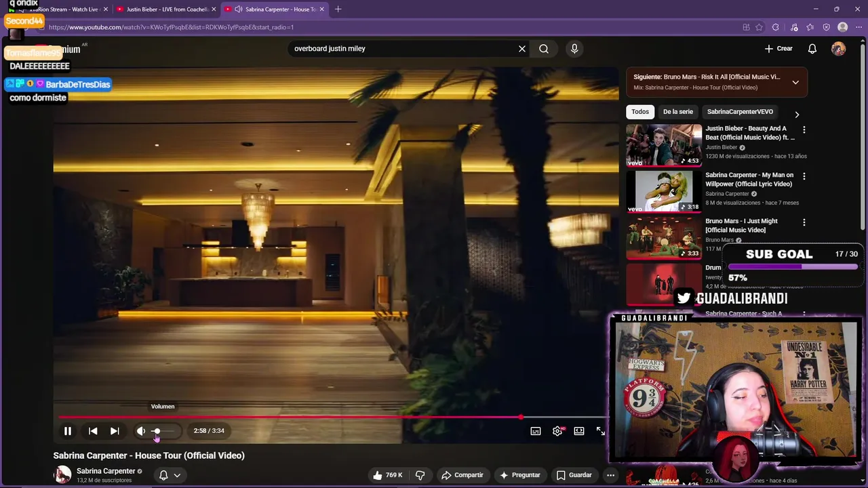The width and height of the screenshot is (868, 488).
Task: Click the Crear button
Action: click(x=778, y=49)
